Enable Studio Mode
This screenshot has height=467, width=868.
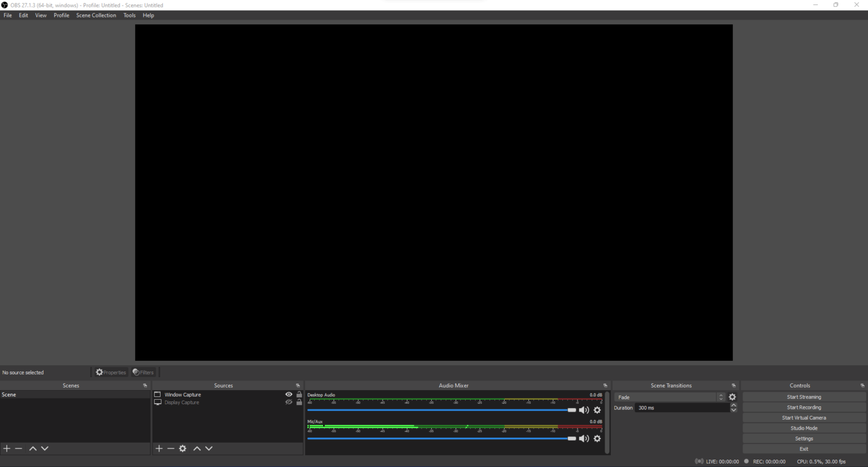click(804, 428)
